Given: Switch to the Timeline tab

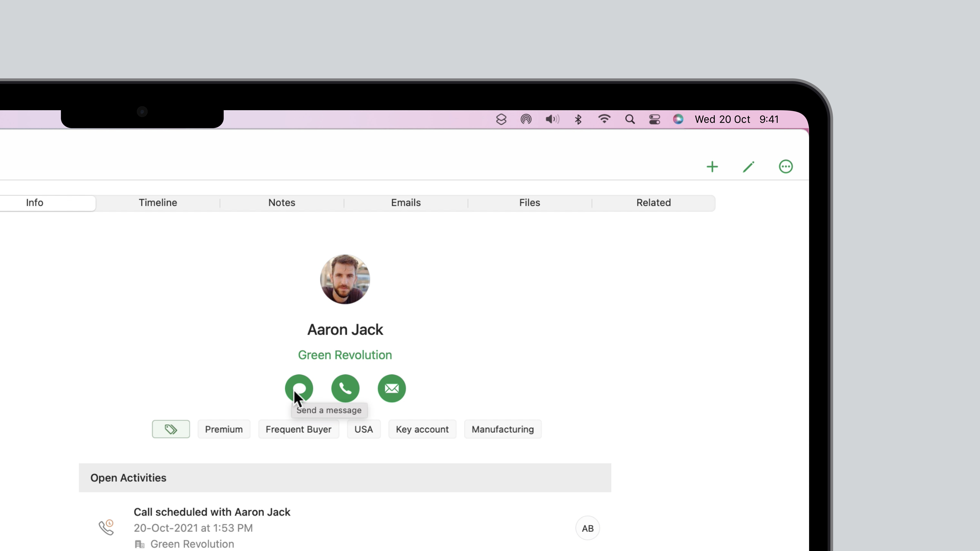Looking at the screenshot, I should point(157,203).
